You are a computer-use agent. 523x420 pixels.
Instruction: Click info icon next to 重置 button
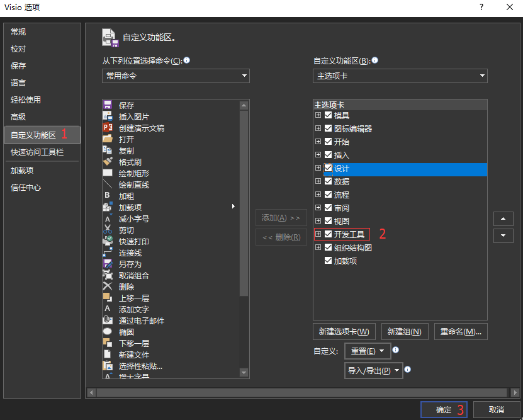tap(396, 350)
